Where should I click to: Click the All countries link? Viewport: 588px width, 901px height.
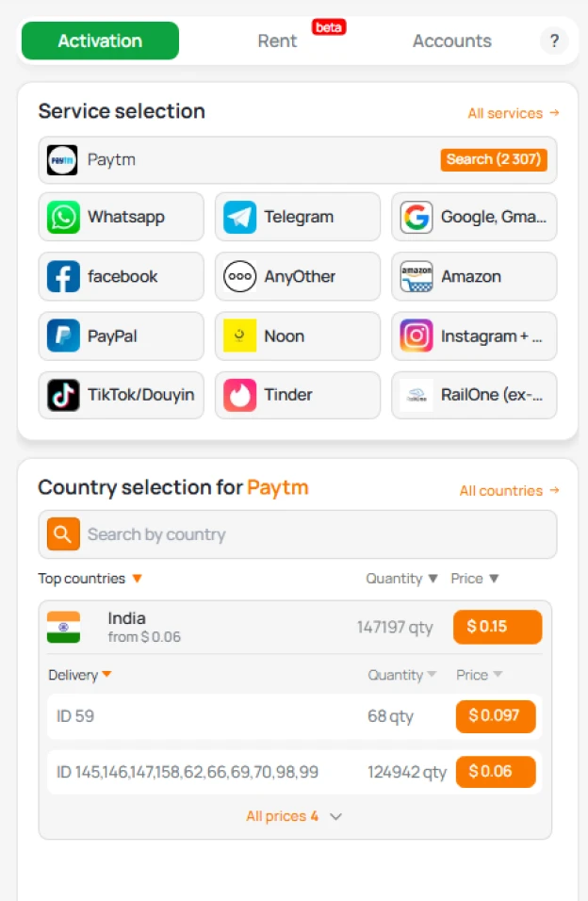point(509,490)
